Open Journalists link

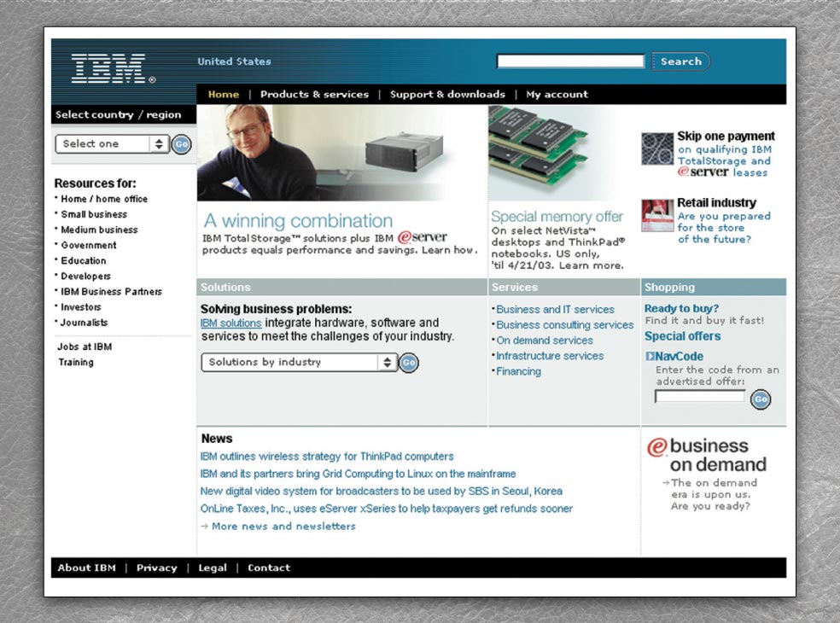(x=85, y=323)
